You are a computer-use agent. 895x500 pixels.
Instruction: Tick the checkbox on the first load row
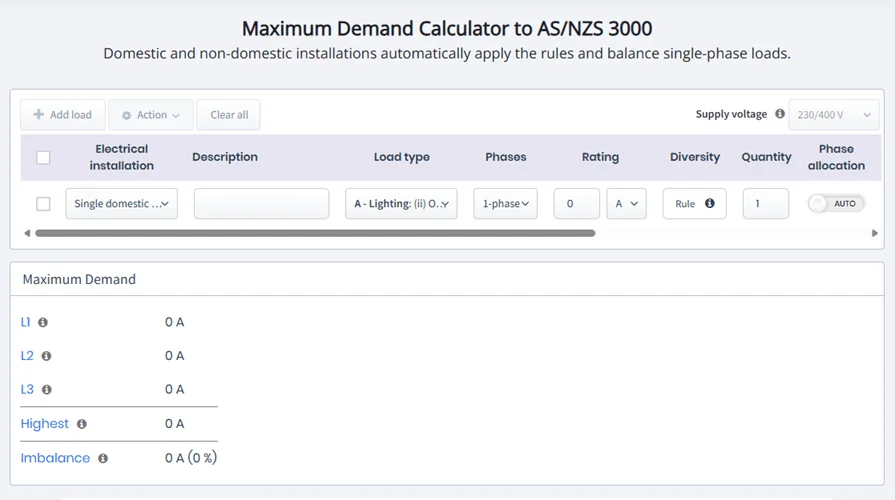[43, 204]
